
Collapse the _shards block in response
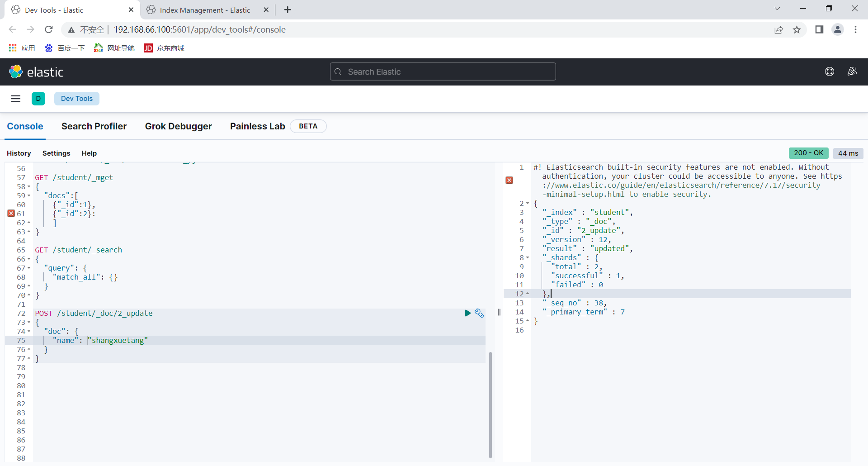click(527, 258)
